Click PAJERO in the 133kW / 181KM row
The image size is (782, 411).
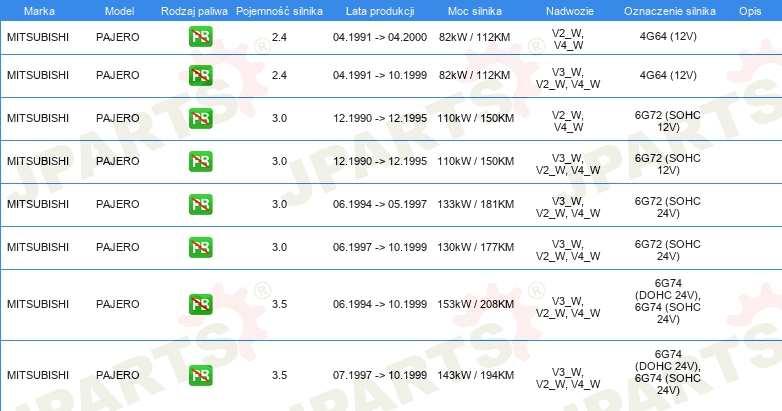pyautogui.click(x=118, y=204)
